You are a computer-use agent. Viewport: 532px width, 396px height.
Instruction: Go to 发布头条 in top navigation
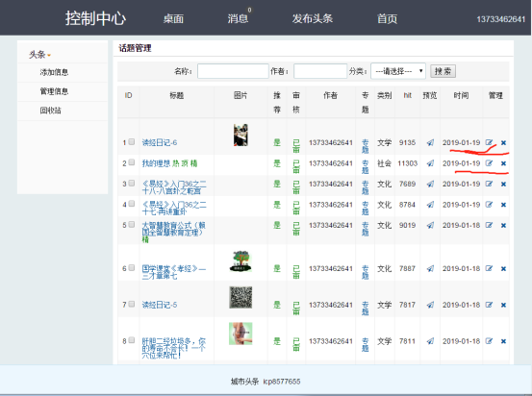point(313,18)
